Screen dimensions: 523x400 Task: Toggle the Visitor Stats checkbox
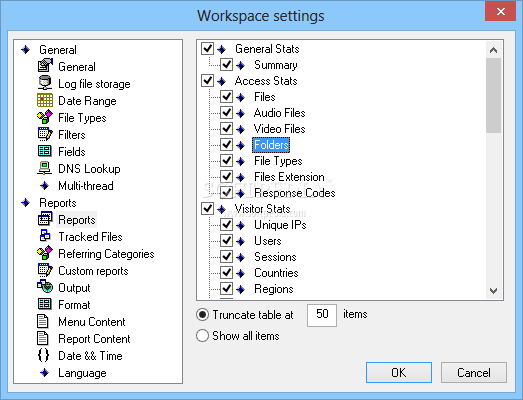tap(207, 209)
